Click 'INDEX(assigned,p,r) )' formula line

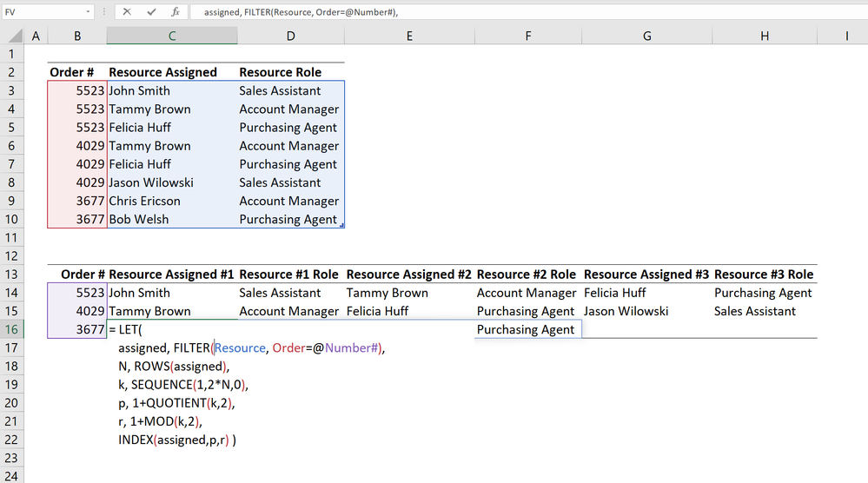tap(177, 440)
